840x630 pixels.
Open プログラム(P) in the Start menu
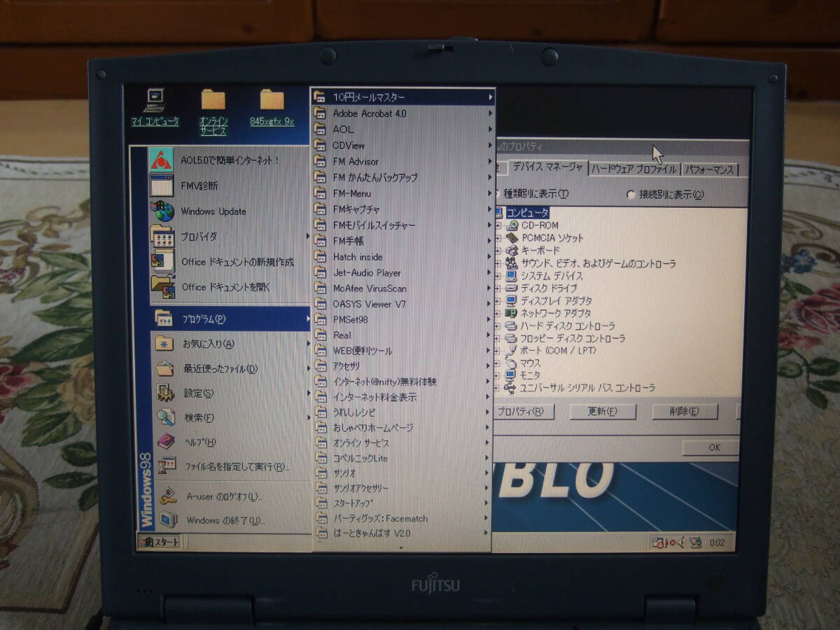[229, 319]
